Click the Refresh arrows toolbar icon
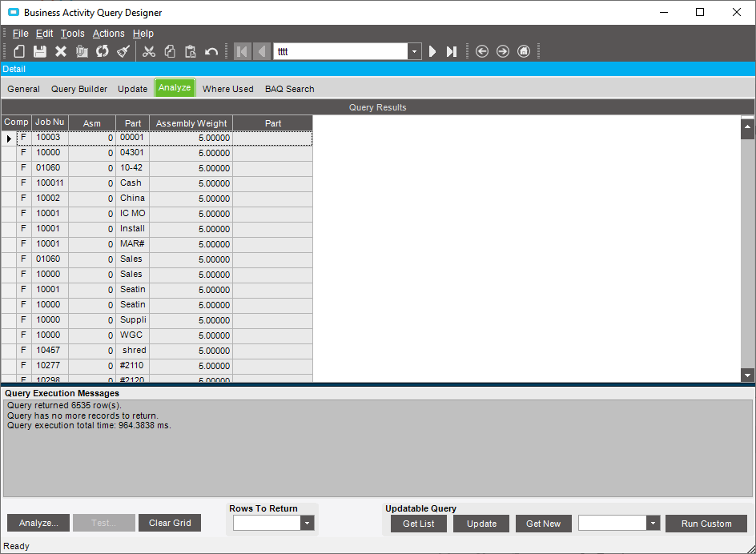Screen dimensions: 756x554 point(103,51)
